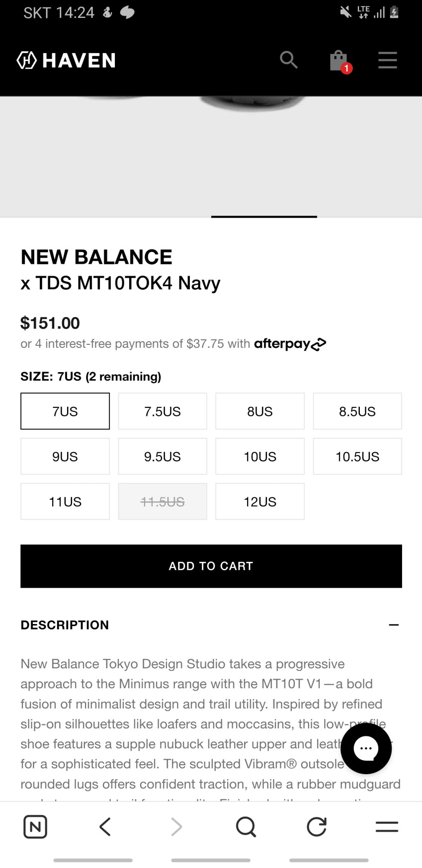Open the search magnifier in Haven header
422x868 pixels.
[288, 60]
